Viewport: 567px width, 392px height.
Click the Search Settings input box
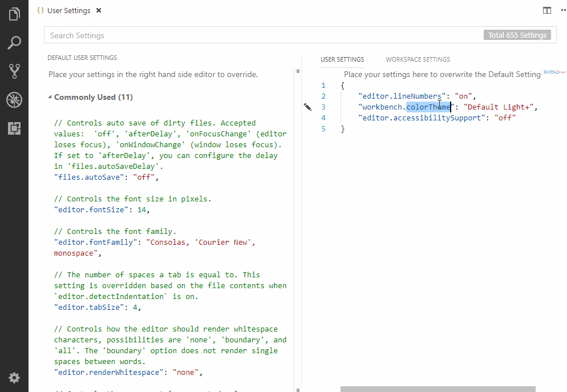point(171,35)
